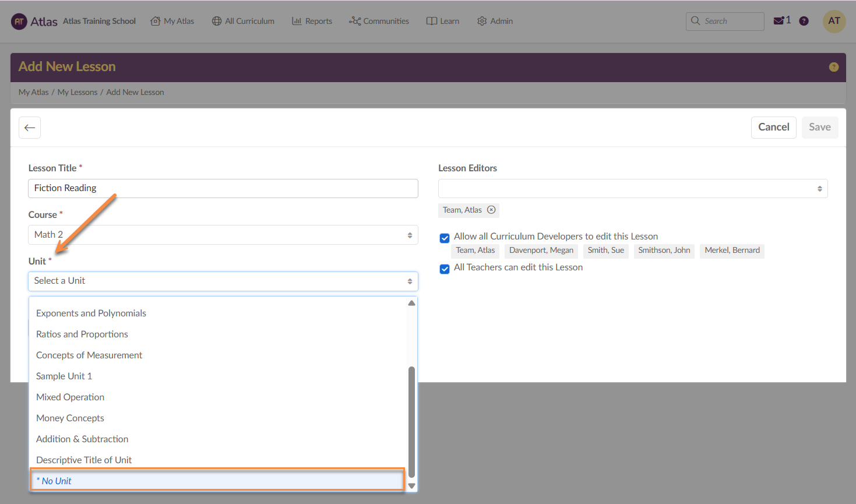This screenshot has width=856, height=504.
Task: Open the Reports navigation menu
Action: 312,21
